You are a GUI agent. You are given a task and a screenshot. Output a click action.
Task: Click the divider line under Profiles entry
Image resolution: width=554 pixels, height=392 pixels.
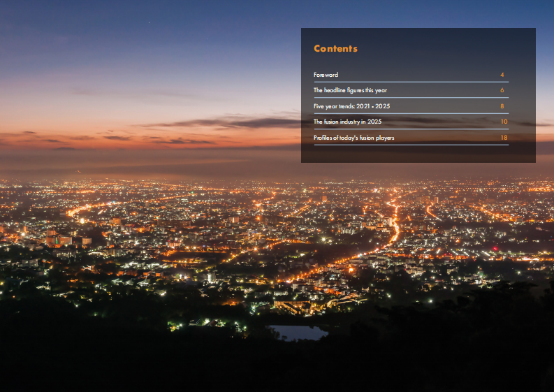(x=411, y=145)
